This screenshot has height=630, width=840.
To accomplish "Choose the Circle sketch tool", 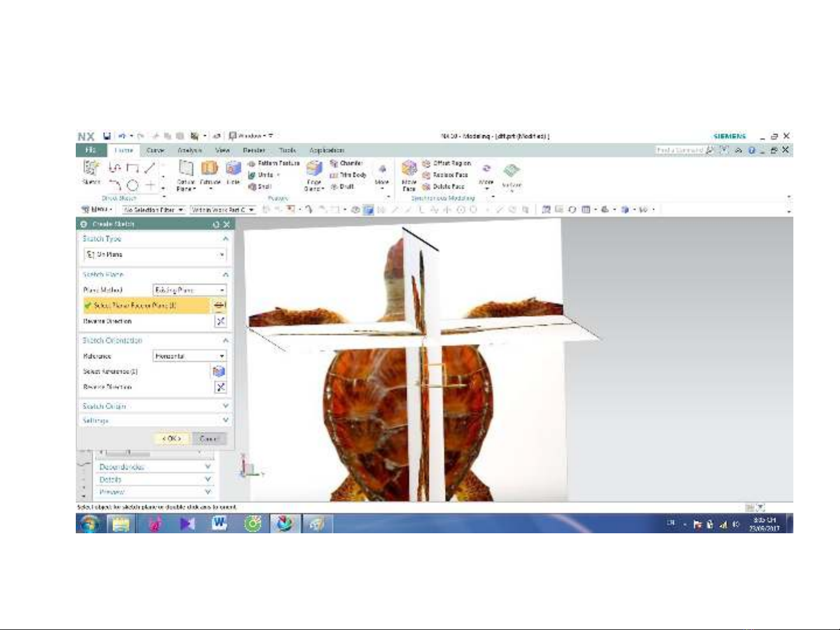I will (x=133, y=186).
